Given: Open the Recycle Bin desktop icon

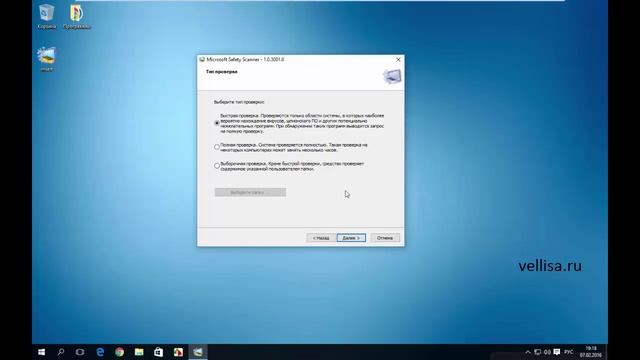Looking at the screenshot, I should pos(47,16).
